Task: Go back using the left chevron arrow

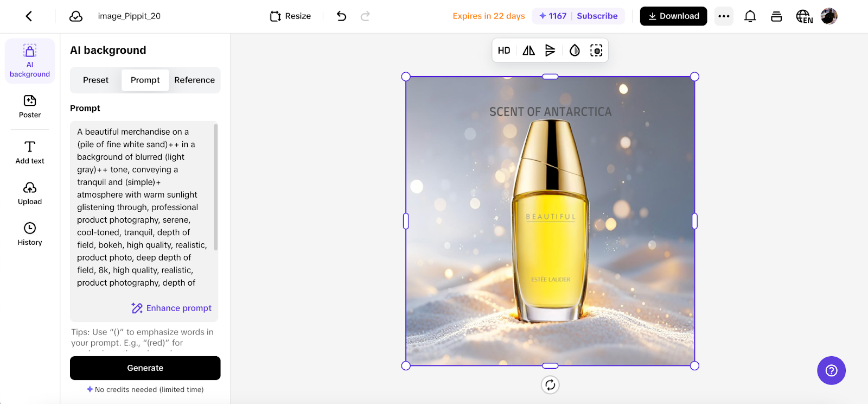Action: tap(29, 16)
